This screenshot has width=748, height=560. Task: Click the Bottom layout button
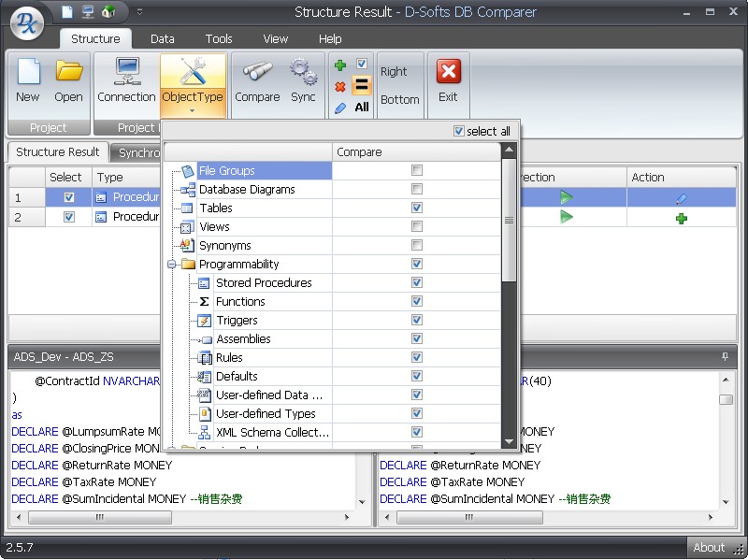[400, 99]
